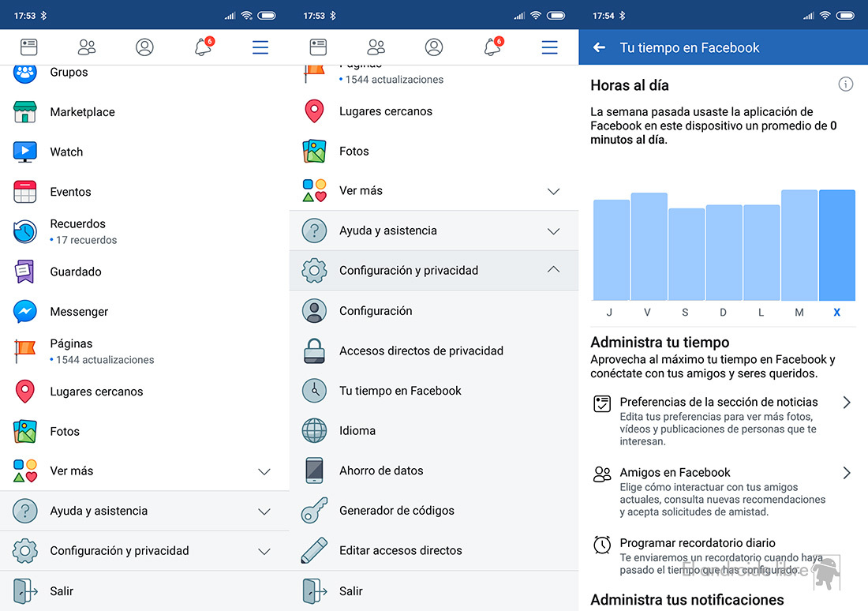Open the Ahorro de datos phone icon
The image size is (868, 611).
(314, 470)
